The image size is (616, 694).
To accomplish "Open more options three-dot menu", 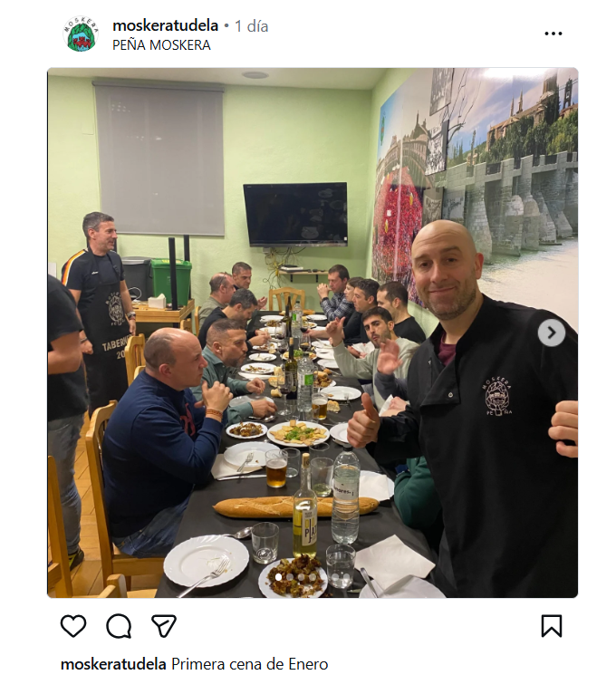I will click(x=553, y=34).
